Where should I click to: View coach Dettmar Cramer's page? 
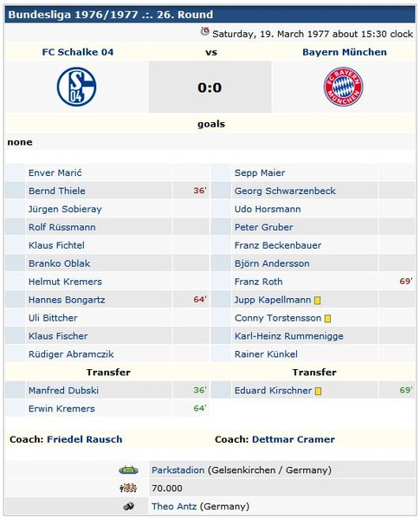coord(294,439)
